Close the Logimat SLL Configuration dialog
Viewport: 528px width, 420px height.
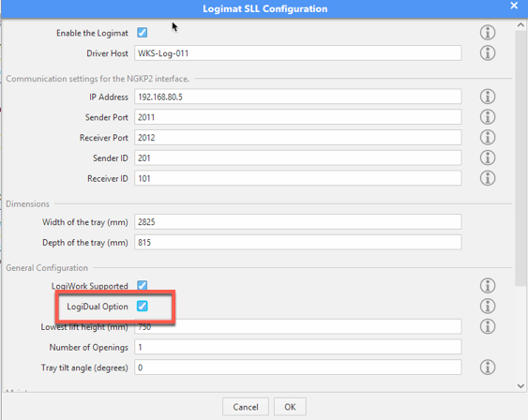tap(514, 6)
